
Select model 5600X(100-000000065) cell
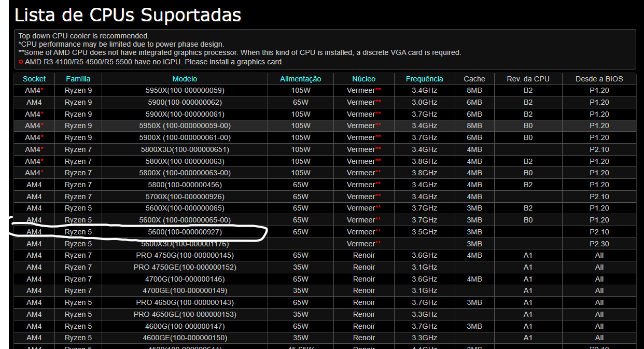(185, 208)
